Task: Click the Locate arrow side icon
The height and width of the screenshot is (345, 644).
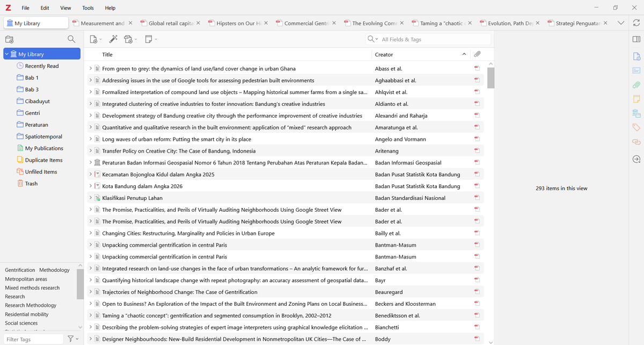Action: coord(636,159)
